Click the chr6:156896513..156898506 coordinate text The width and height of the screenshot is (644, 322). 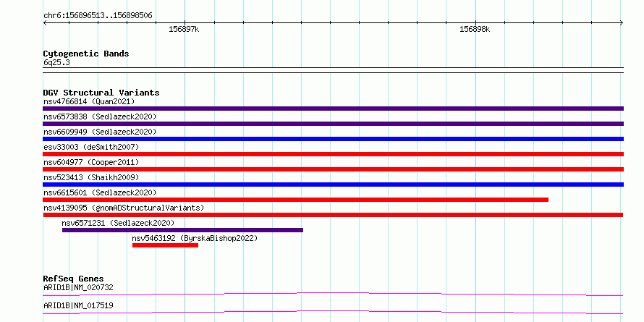[x=98, y=16]
